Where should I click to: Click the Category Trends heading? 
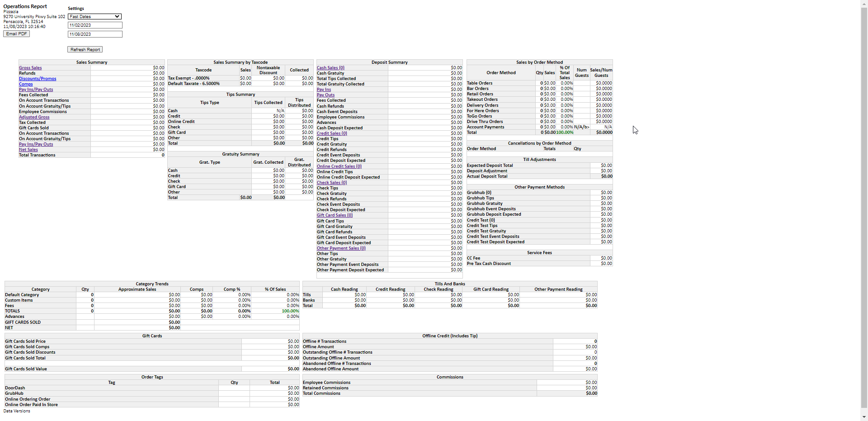[x=152, y=284]
